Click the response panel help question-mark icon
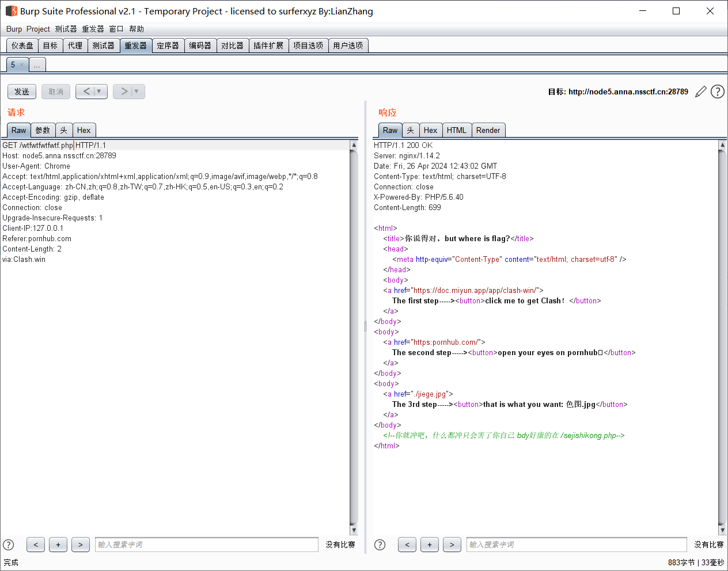 tap(380, 545)
